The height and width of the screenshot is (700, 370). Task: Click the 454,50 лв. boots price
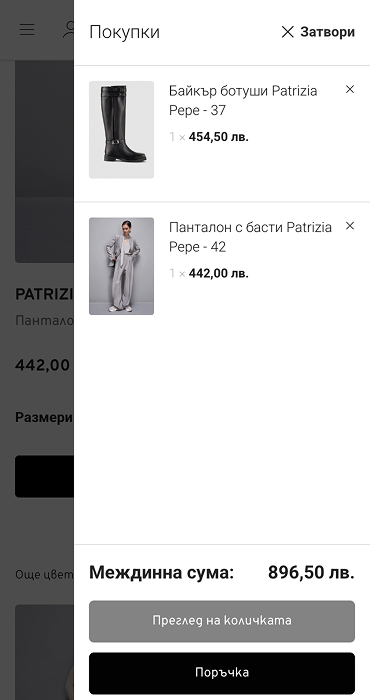(x=219, y=137)
